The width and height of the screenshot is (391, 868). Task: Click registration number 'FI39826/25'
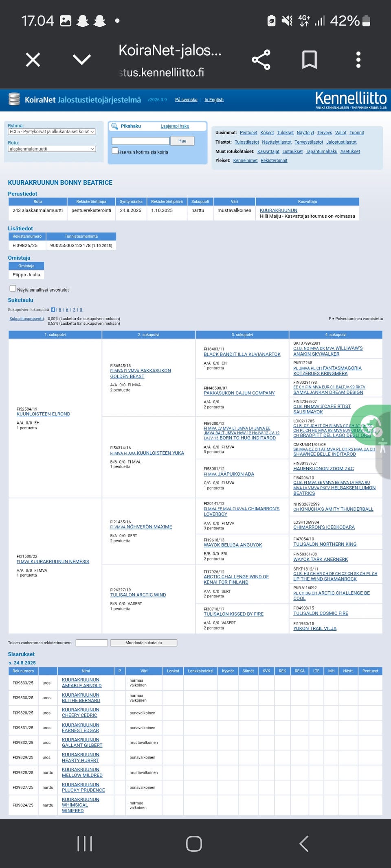25,245
